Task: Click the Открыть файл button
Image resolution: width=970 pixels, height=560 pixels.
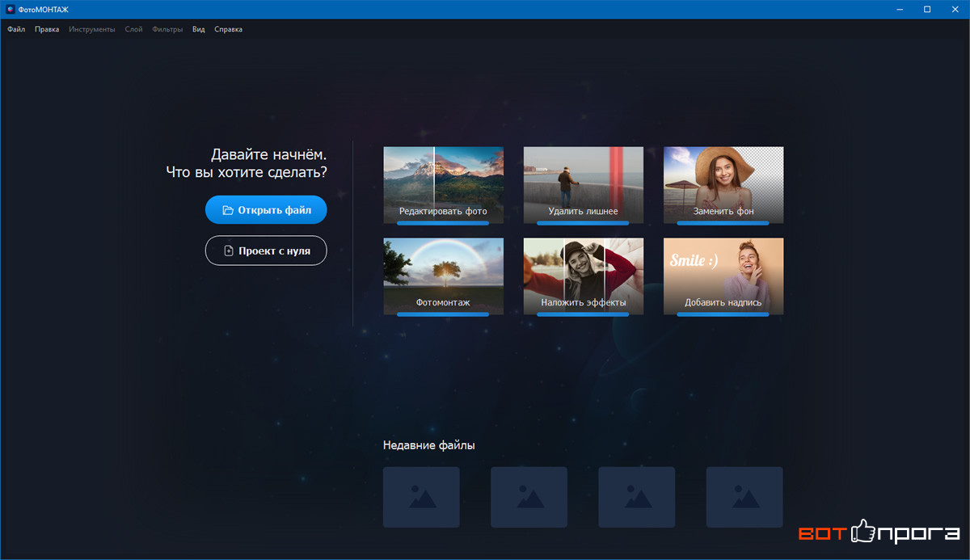Action: (x=266, y=210)
